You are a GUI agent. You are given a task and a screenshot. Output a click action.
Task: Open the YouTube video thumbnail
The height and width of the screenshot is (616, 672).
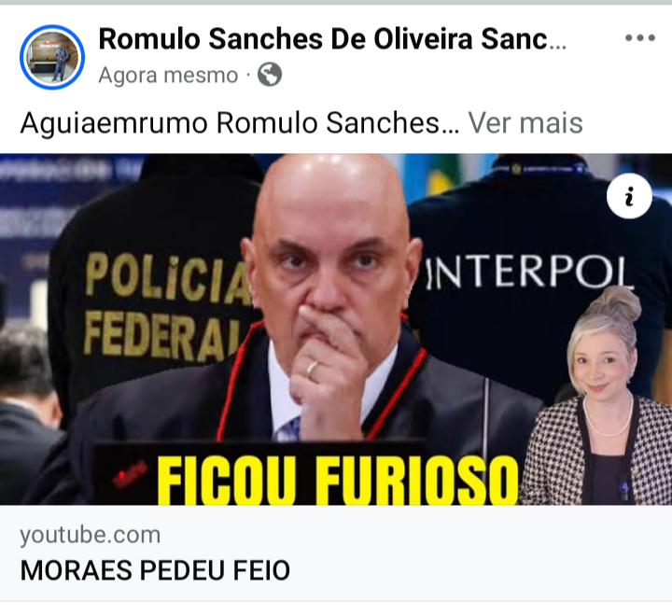click(336, 329)
